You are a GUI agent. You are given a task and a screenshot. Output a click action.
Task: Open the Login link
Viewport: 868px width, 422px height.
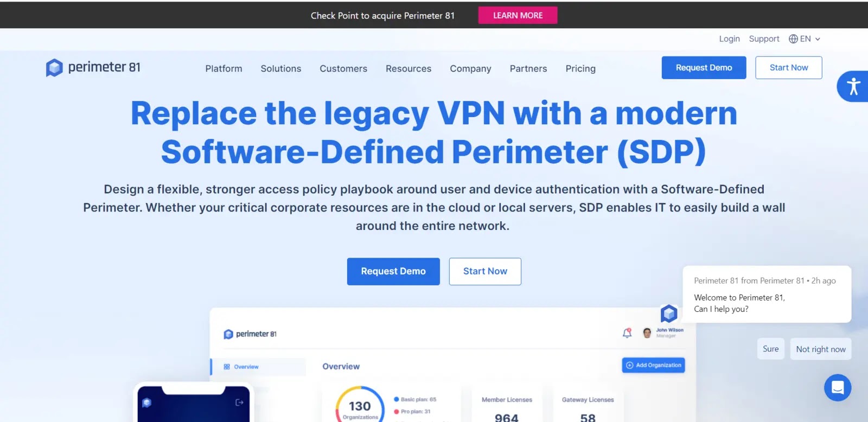tap(729, 39)
